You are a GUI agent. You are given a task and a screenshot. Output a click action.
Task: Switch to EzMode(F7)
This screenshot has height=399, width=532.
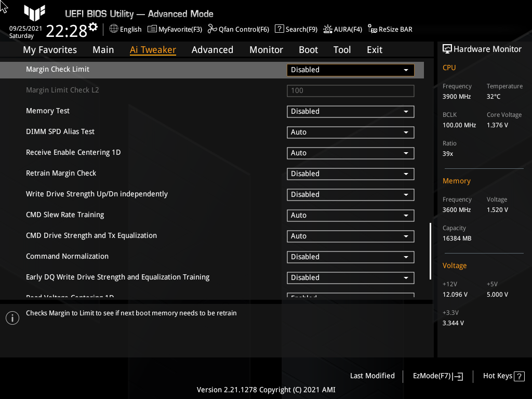click(438, 376)
